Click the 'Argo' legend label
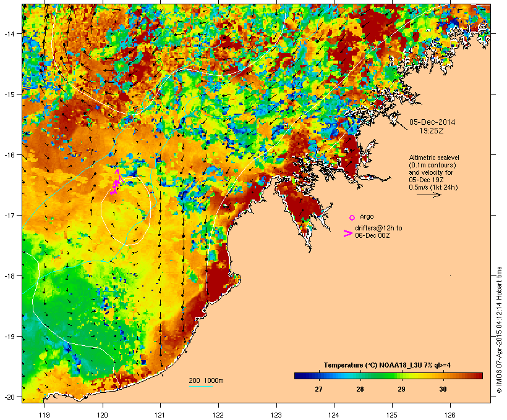Screen dimensions: 507x420 click(367, 216)
